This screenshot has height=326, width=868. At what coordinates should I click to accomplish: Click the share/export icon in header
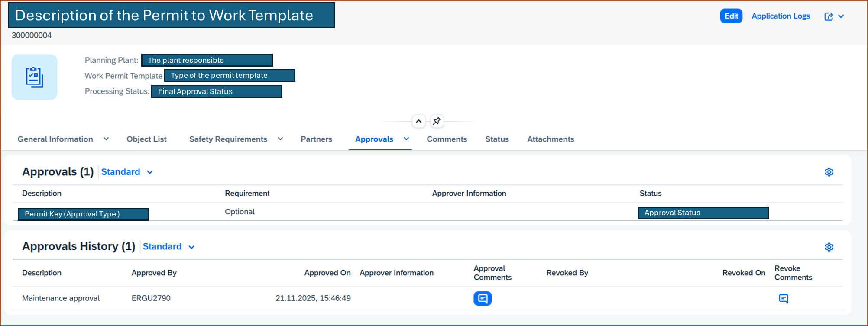828,16
